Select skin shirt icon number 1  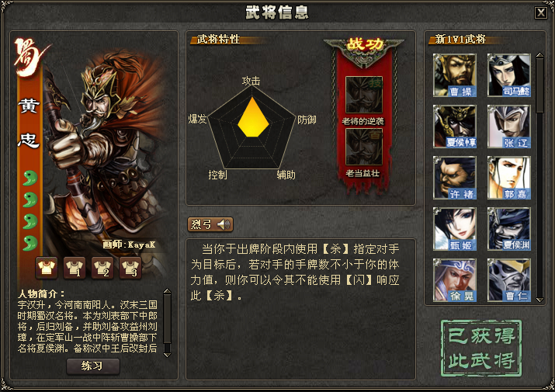click(75, 268)
